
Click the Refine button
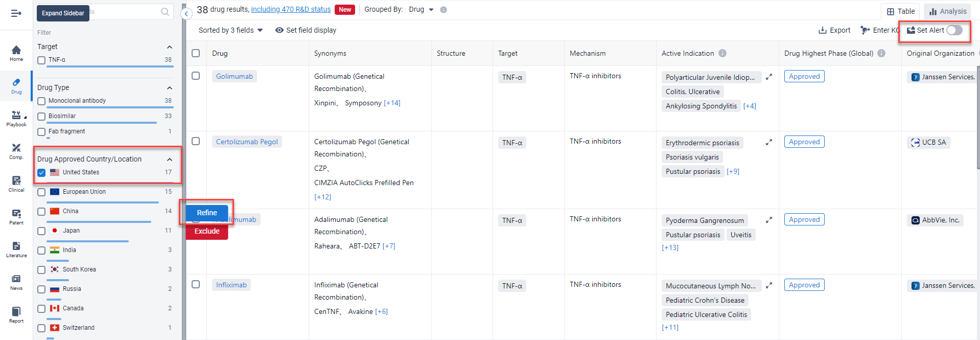click(207, 213)
